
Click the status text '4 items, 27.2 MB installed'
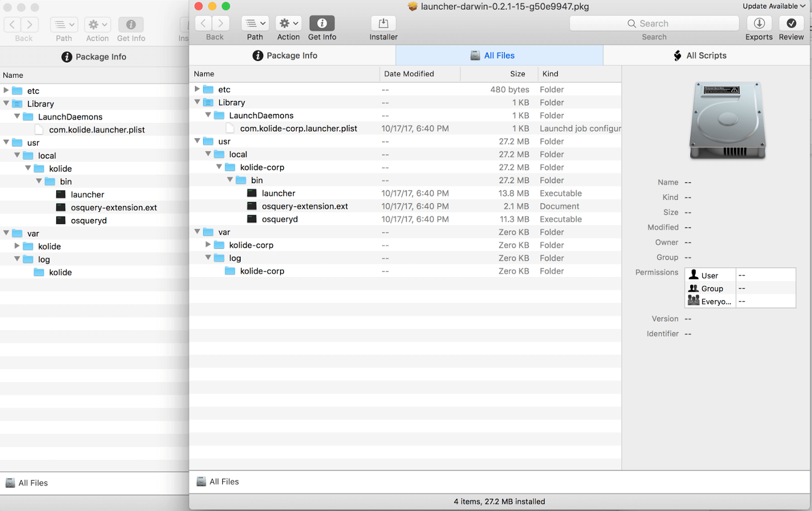click(499, 501)
